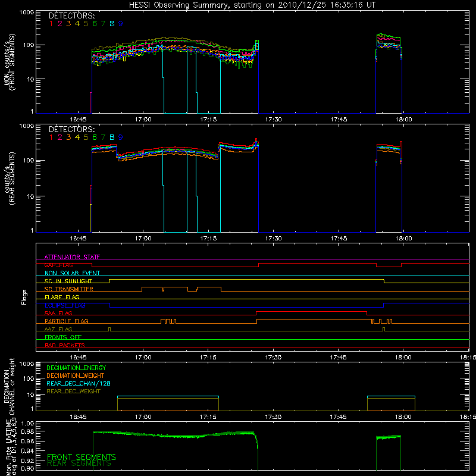Click the SC_IN_SUNLIGHT flag label
Image resolution: width=476 pixels, height=476 pixels.
tap(68, 281)
